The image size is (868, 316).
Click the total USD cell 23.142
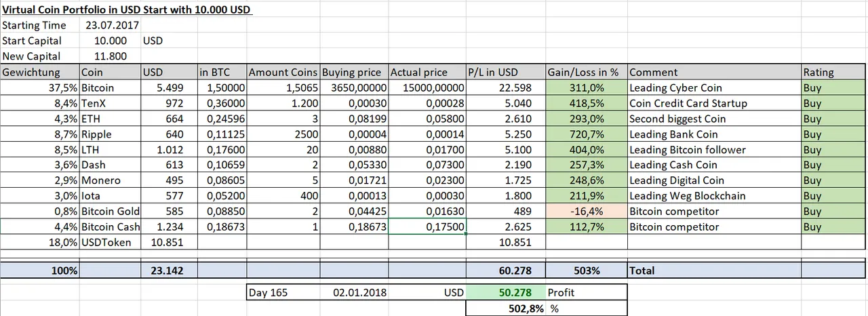click(x=169, y=270)
